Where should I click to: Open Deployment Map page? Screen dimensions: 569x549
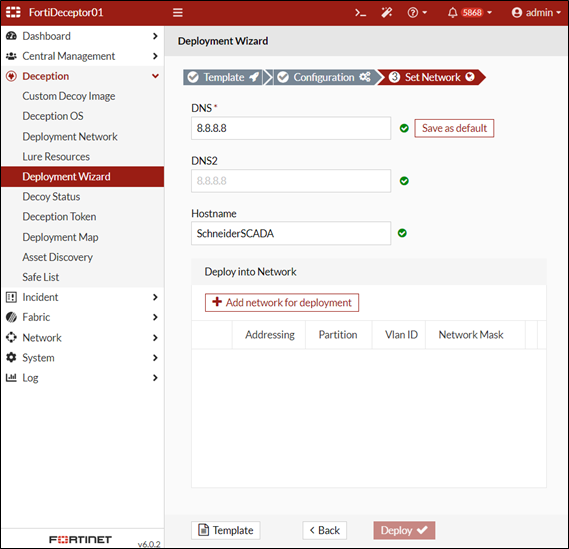click(60, 237)
